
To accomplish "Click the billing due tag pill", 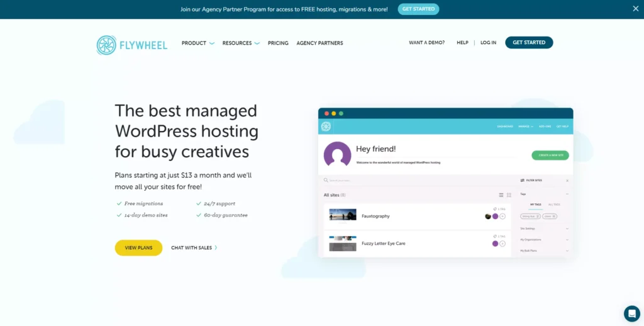I will (531, 216).
